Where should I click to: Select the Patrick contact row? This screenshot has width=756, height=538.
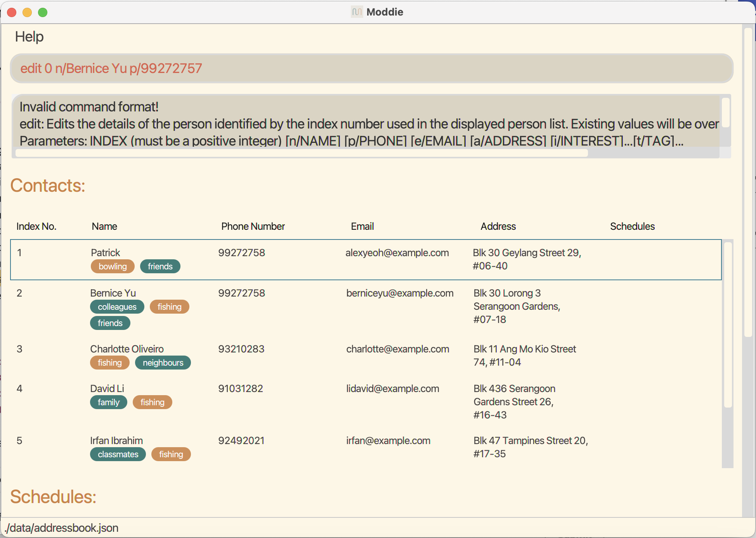pos(365,259)
